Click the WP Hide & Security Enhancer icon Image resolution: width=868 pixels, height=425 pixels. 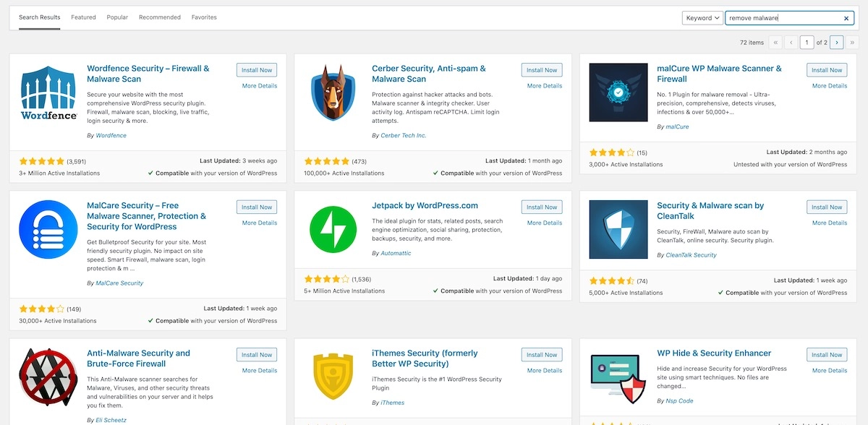618,377
